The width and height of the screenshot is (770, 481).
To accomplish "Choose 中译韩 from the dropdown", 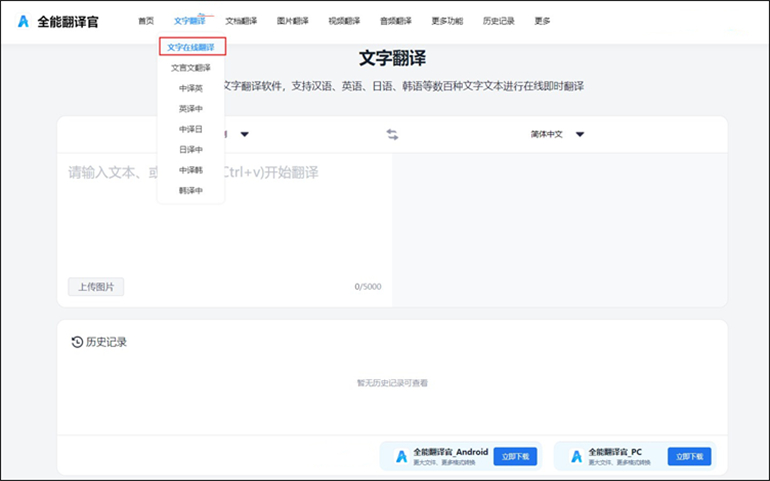I will pyautogui.click(x=191, y=170).
